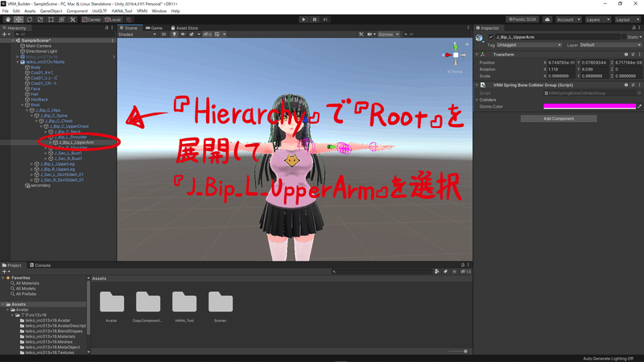Click the grid snapping icon after Local

[129, 19]
